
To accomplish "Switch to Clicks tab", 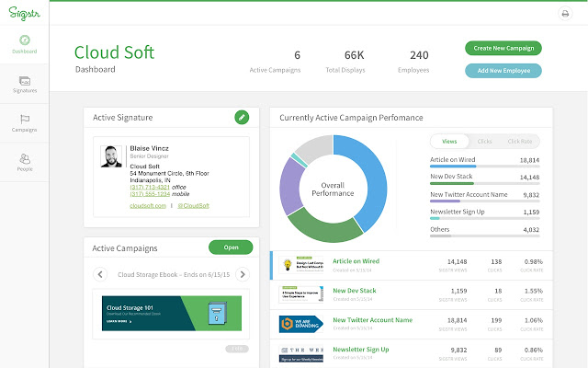I will pyautogui.click(x=484, y=141).
